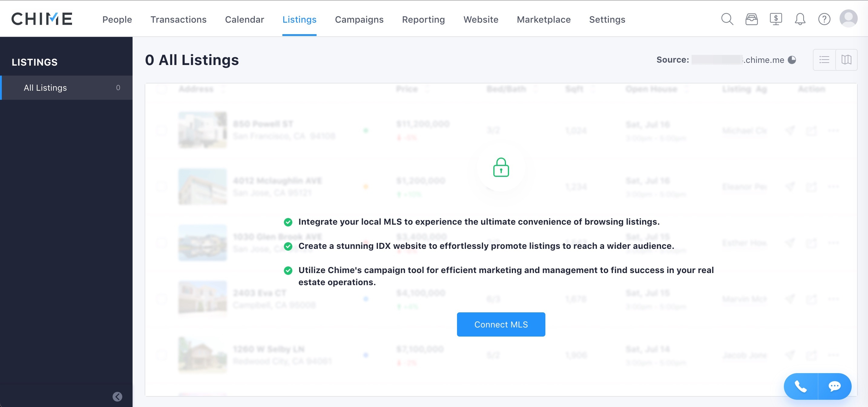Click 'Create a stunning IDX website' text
868x407 pixels.
pos(486,246)
